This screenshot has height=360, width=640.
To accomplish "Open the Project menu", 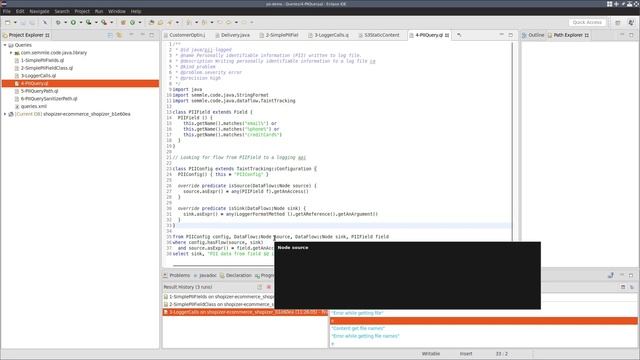I will pos(82,11).
